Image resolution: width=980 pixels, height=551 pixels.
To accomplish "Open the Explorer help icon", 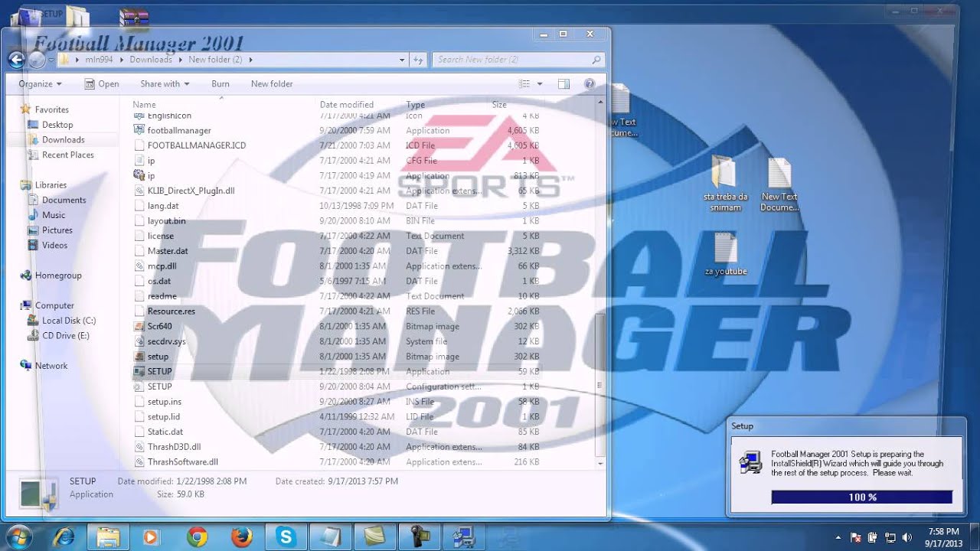I will pyautogui.click(x=590, y=83).
